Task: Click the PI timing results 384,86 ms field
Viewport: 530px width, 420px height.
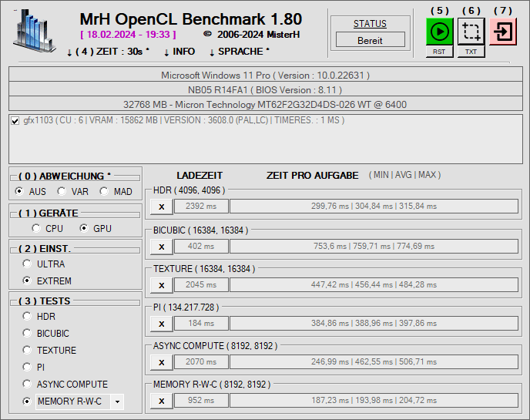Action: pyautogui.click(x=374, y=324)
